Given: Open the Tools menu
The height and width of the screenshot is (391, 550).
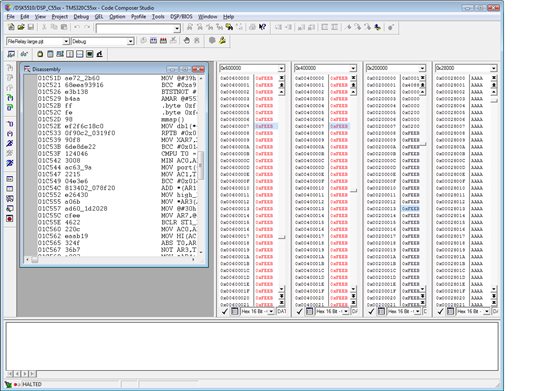Looking at the screenshot, I should (x=158, y=16).
